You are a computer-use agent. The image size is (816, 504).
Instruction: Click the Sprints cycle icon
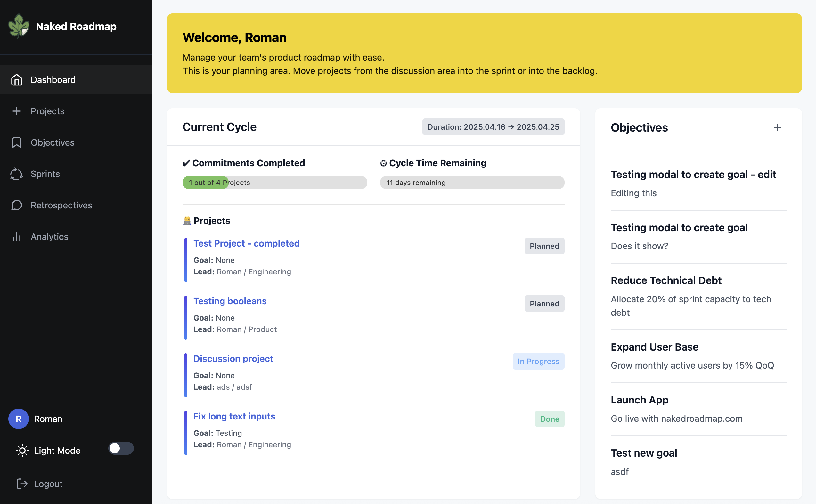click(x=17, y=174)
